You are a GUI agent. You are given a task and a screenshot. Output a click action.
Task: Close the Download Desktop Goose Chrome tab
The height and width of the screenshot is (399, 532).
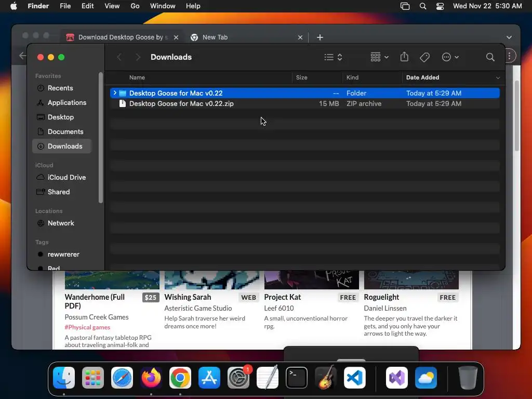[176, 37]
